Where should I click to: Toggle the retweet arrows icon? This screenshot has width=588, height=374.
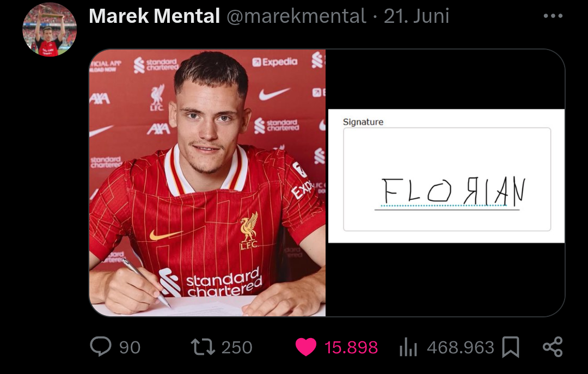coord(203,347)
